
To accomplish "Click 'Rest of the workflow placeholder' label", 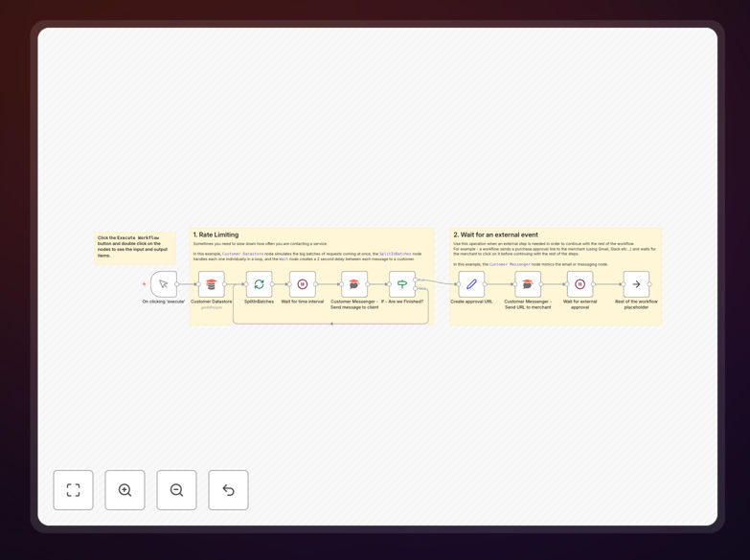I will pyautogui.click(x=637, y=304).
